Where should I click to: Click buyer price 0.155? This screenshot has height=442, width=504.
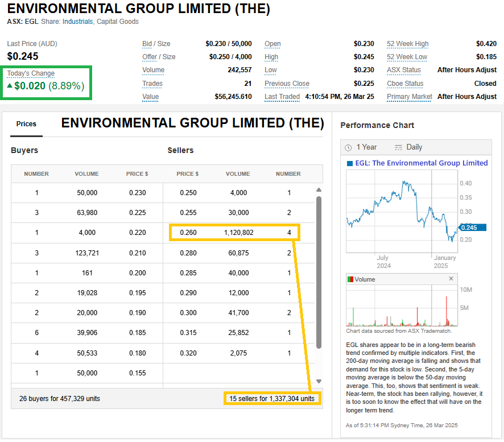click(x=138, y=373)
